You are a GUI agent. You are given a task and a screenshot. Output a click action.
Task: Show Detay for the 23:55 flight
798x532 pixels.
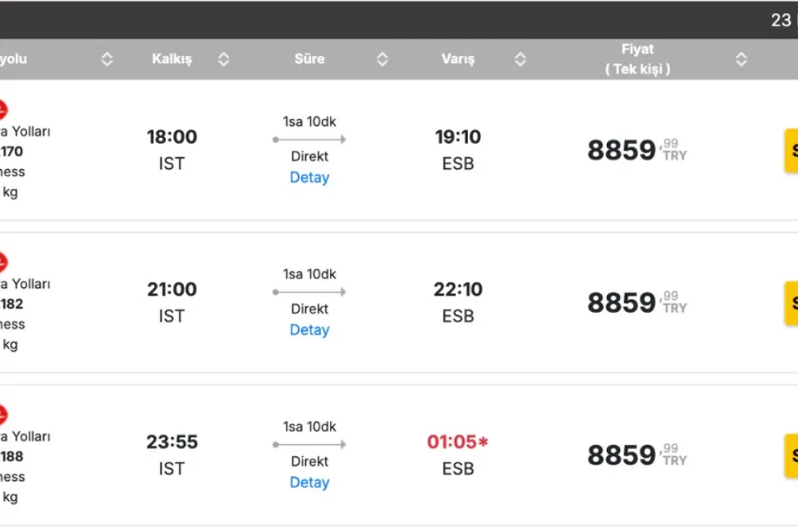click(310, 483)
